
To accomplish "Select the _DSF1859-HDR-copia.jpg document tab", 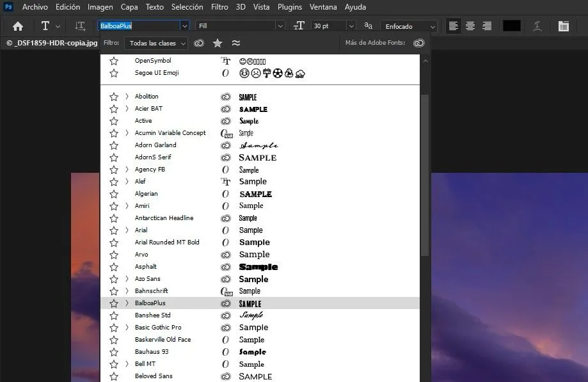I will coord(52,43).
